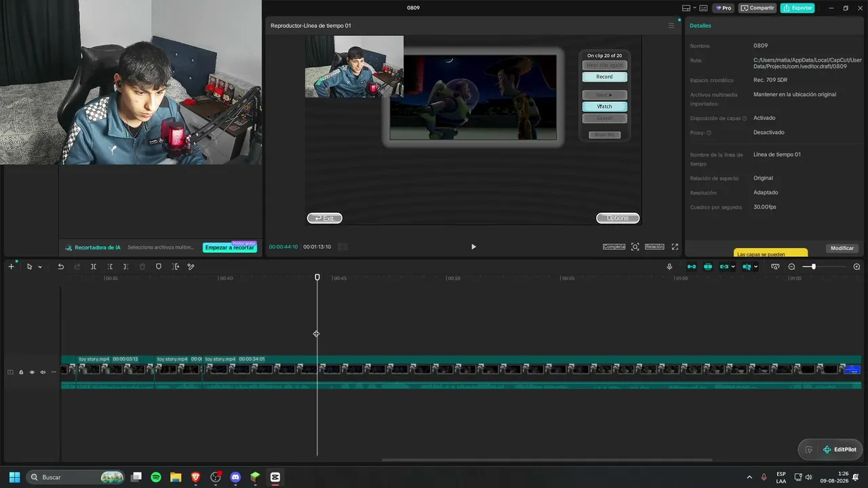This screenshot has height=488, width=868.
Task: Mute the main video track audio
Action: [43, 372]
